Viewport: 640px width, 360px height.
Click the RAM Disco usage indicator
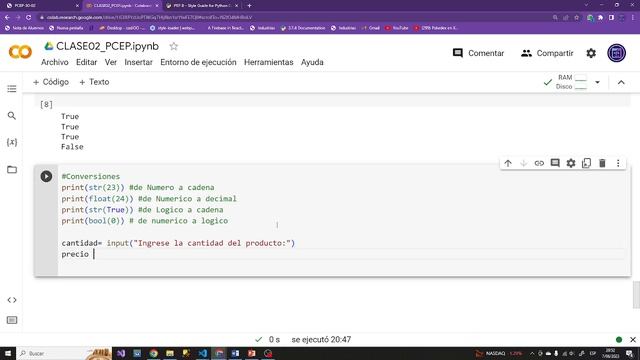click(571, 82)
